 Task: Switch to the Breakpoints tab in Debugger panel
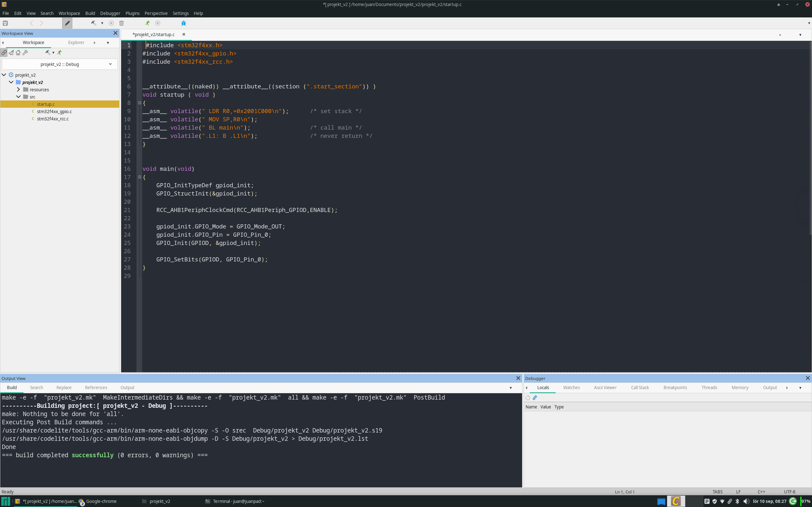tap(675, 388)
